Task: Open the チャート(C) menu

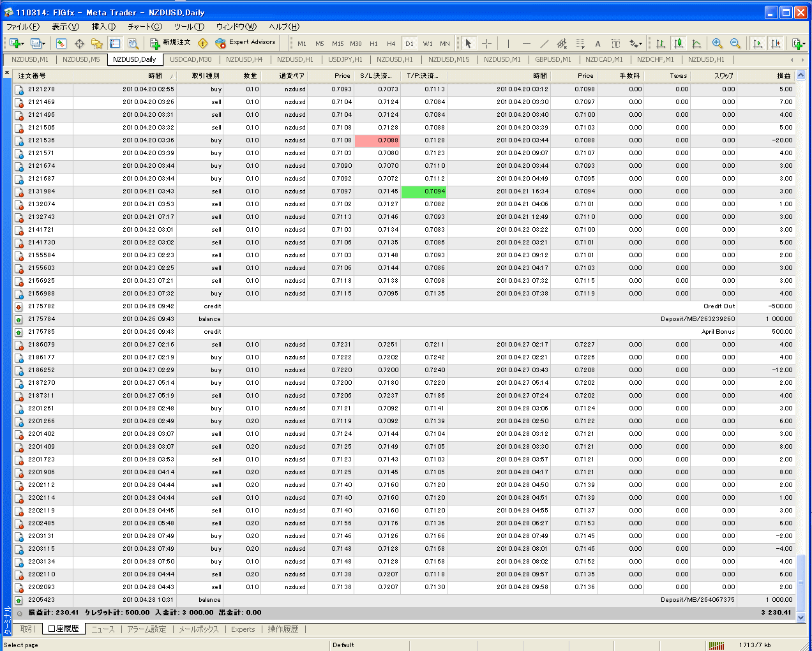Action: 145,27
